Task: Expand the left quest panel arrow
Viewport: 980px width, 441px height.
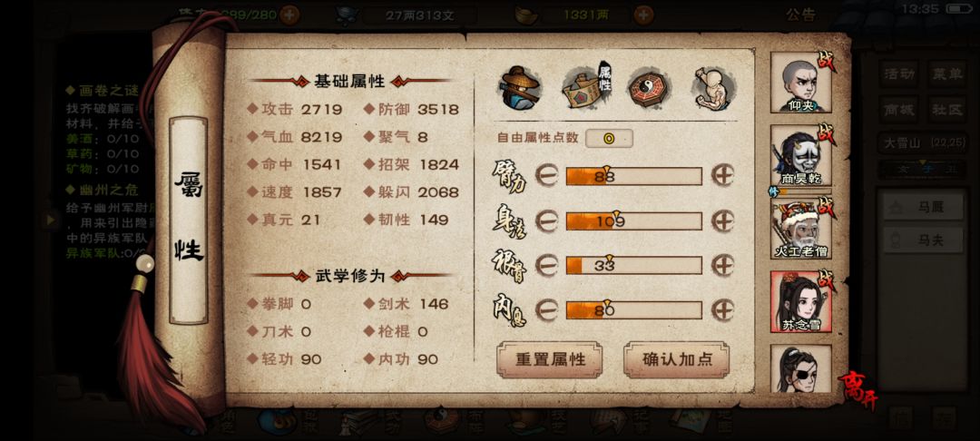Action: (51, 220)
